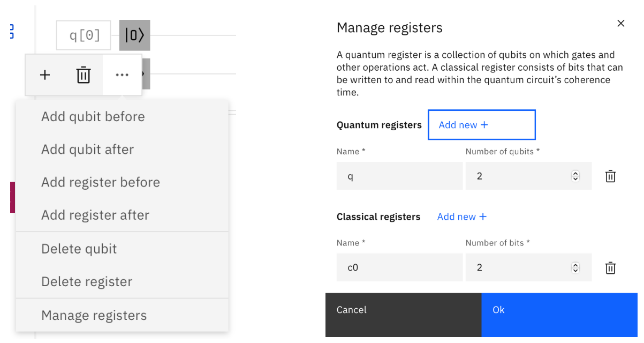The image size is (644, 343).
Task: Select Add register before option
Action: (101, 182)
